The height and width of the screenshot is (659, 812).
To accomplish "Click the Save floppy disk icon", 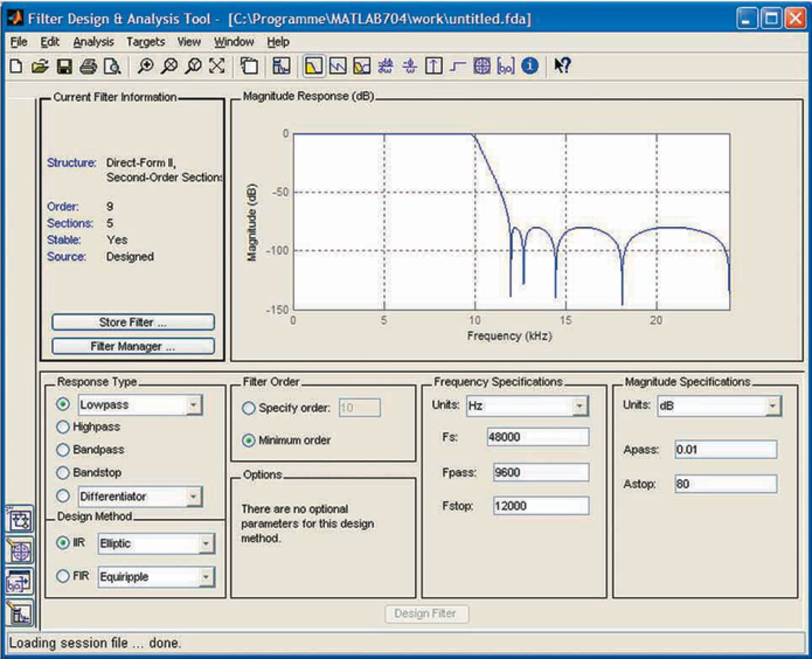I will point(64,66).
